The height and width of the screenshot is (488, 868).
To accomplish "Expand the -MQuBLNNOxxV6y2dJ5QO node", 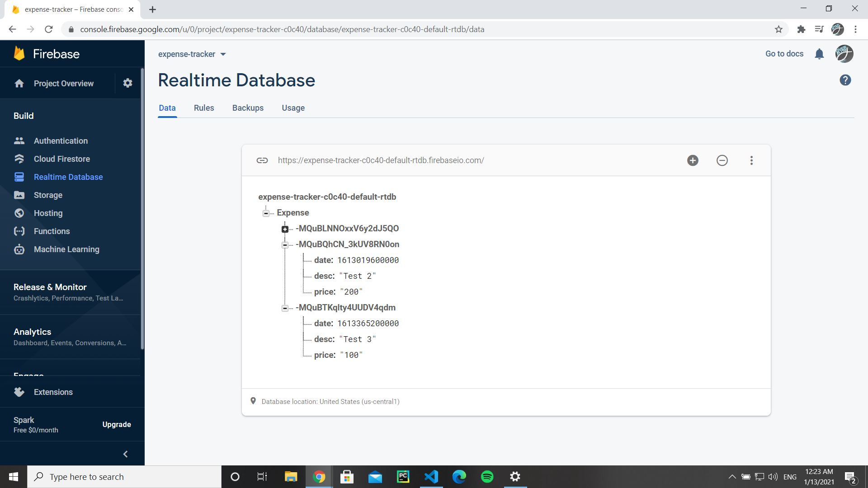I will (285, 229).
